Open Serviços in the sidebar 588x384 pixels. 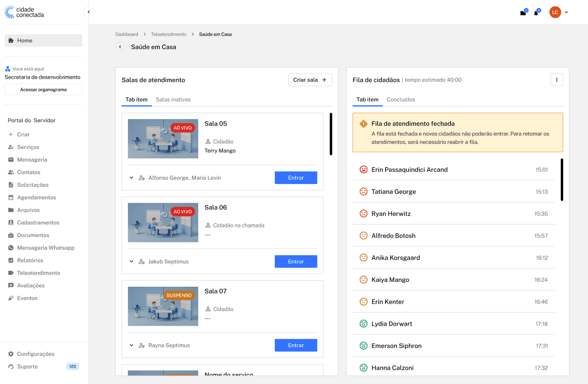point(24,147)
